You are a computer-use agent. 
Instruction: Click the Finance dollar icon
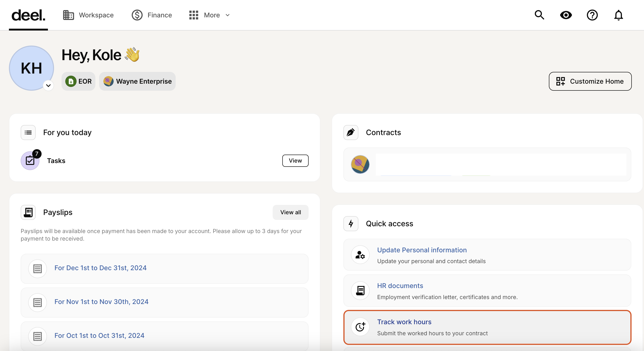[x=137, y=15]
